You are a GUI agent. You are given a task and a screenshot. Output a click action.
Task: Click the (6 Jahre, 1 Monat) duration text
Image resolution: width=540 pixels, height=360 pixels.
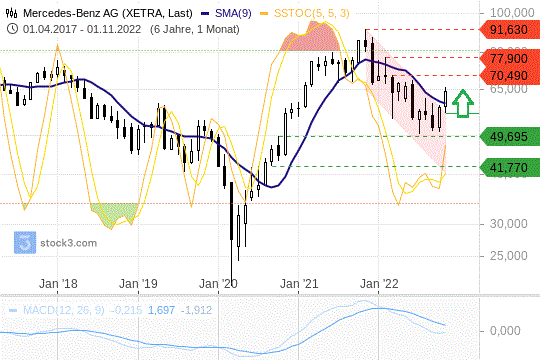point(195,29)
